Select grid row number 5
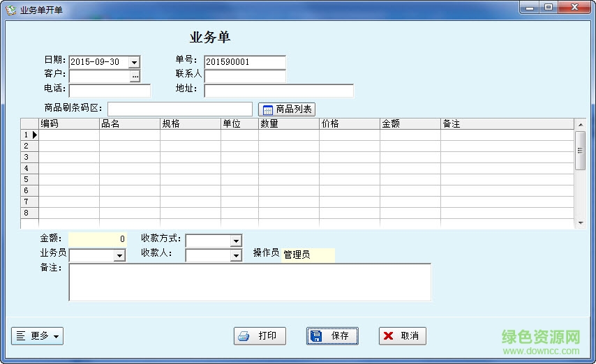The height and width of the screenshot is (364, 596). pyautogui.click(x=29, y=179)
